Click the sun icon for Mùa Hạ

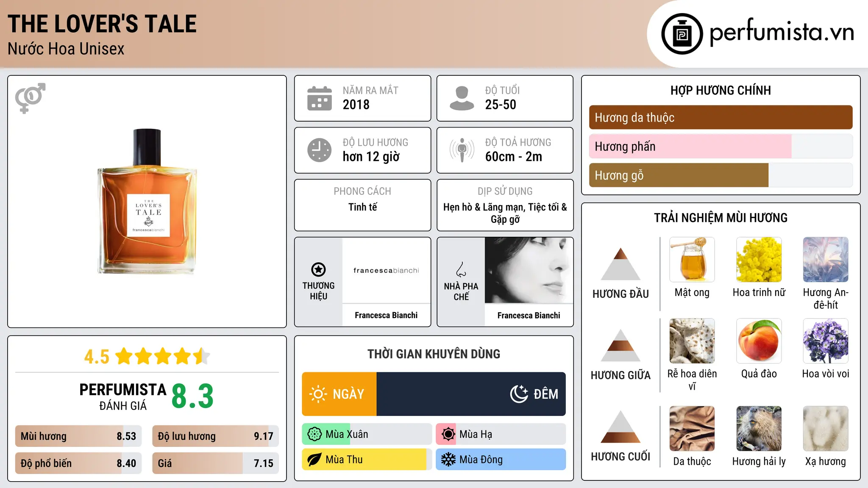coord(448,434)
